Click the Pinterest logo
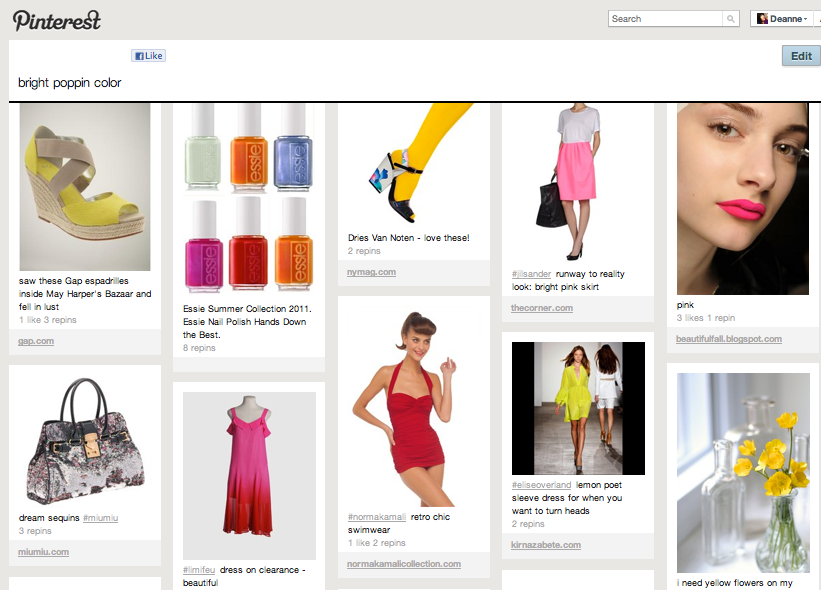This screenshot has width=821, height=590. point(57,20)
